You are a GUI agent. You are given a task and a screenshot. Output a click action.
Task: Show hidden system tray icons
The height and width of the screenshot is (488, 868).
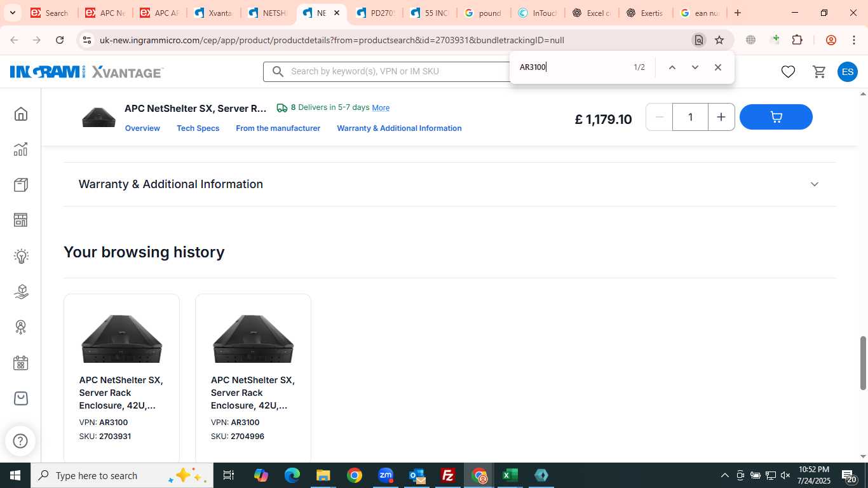pyautogui.click(x=724, y=475)
